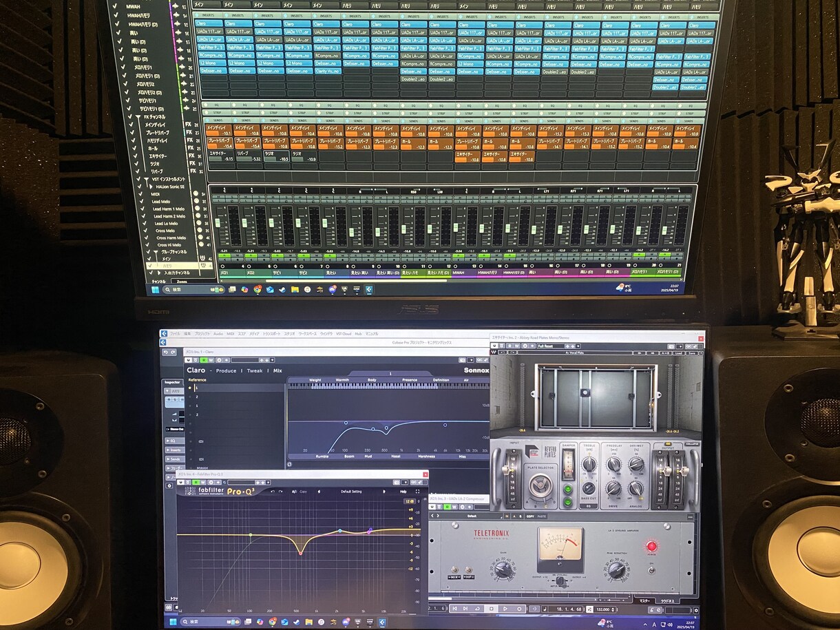Click COPY in the LA-2 plugin toolbar
This screenshot has width=840, height=630.
[x=530, y=516]
